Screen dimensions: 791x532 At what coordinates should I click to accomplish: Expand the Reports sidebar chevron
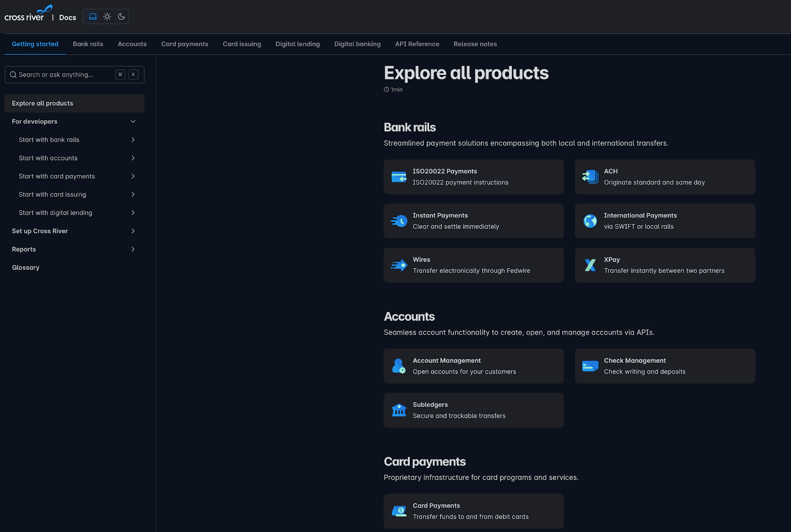point(132,249)
